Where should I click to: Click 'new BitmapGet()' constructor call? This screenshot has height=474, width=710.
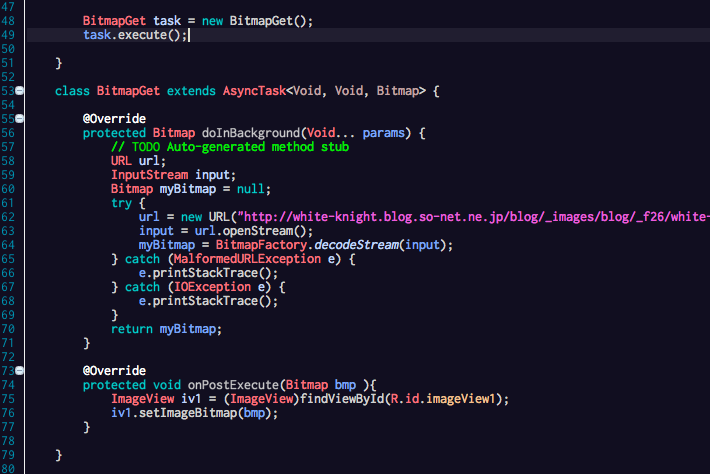[254, 21]
